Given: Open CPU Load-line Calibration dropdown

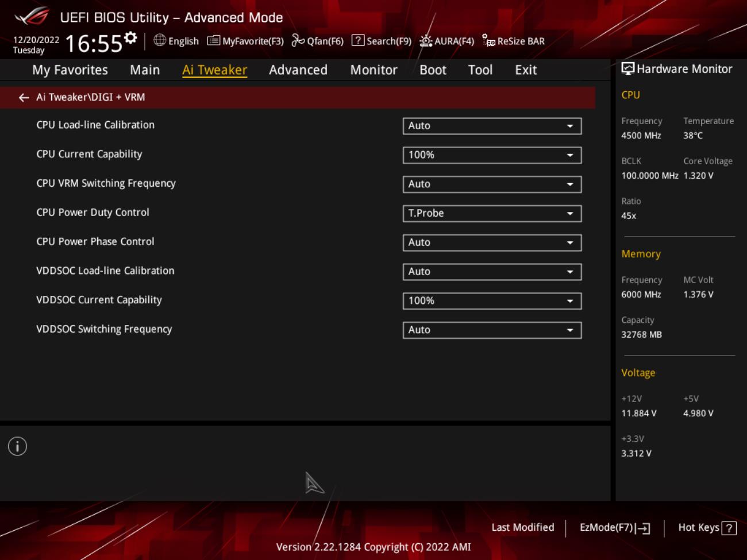Looking at the screenshot, I should coord(492,126).
